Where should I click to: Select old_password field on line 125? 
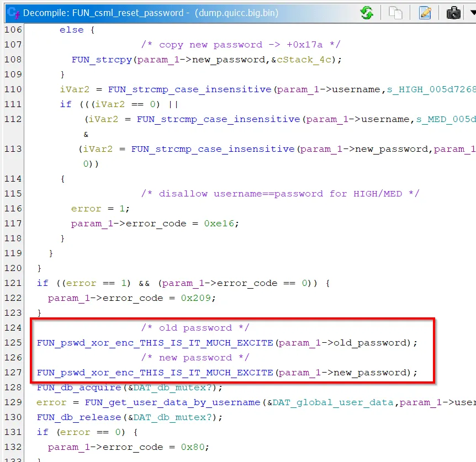[x=378, y=343]
